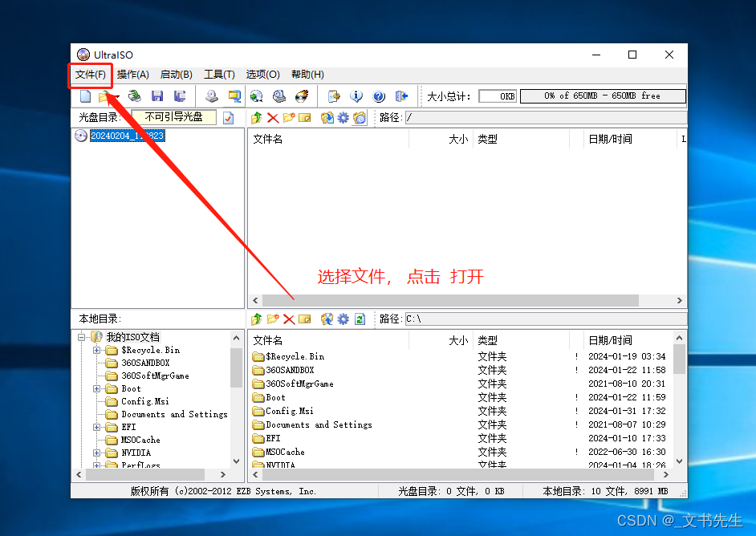Viewport: 756px width, 536px height.
Task: Click Extract icon in image pane toolbar
Action: [327, 118]
